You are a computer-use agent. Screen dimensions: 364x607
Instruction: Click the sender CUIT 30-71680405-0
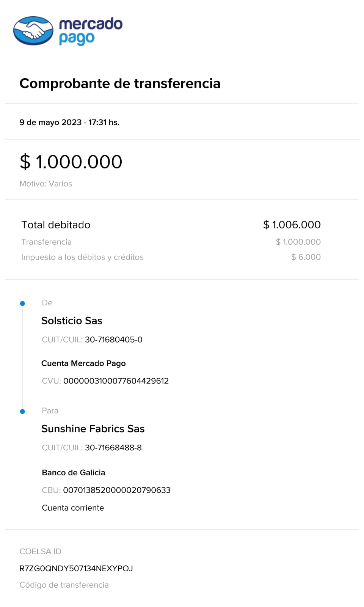114,340
